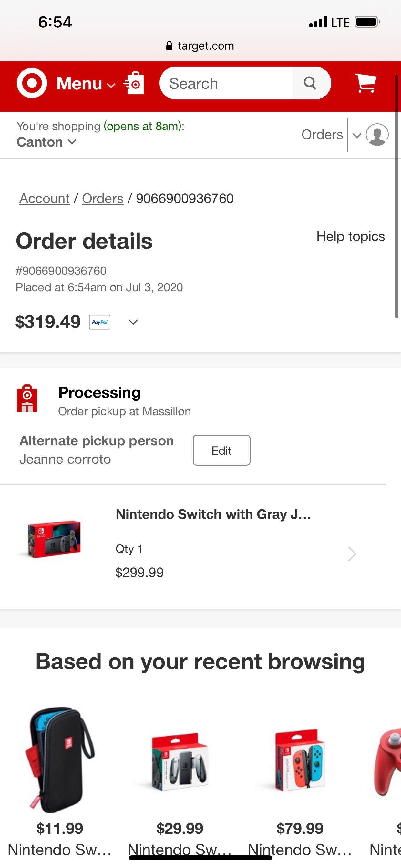The width and height of the screenshot is (401, 868).
Task: Click the PayPal payment icon
Action: point(100,322)
